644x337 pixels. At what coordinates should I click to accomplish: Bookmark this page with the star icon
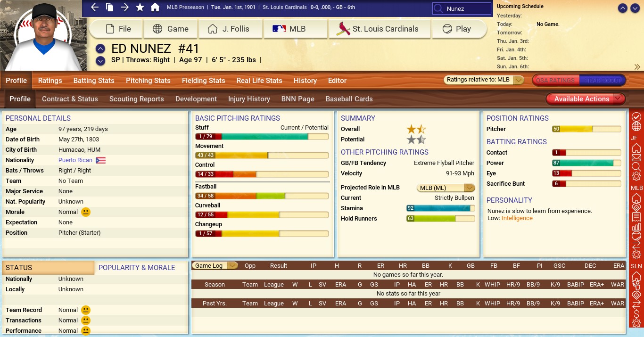tap(140, 7)
